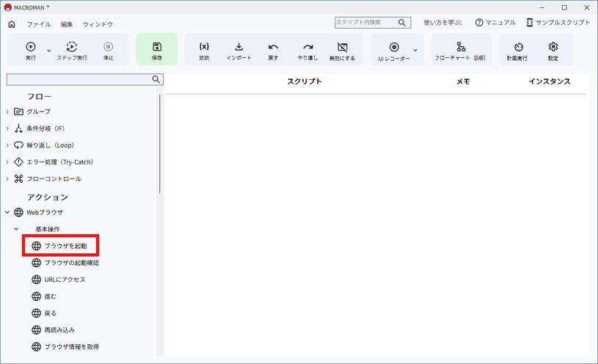
Task: Select URLにアクセス action
Action: (59, 280)
